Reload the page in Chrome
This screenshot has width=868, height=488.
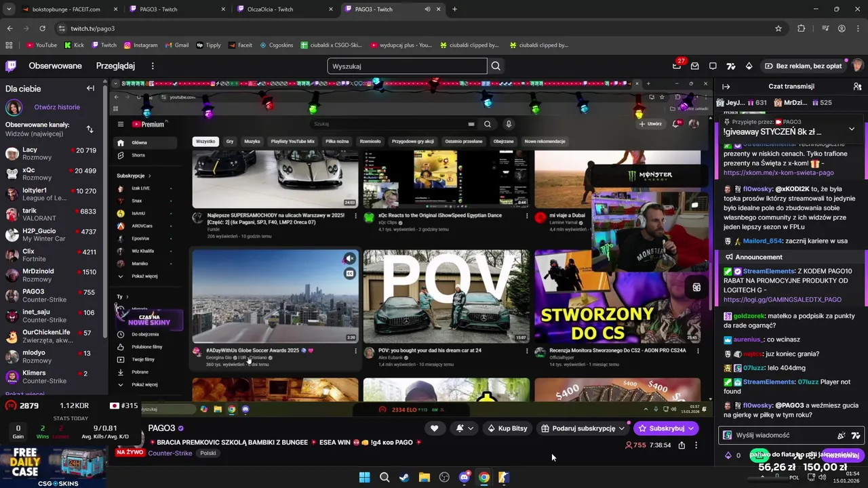click(x=42, y=28)
